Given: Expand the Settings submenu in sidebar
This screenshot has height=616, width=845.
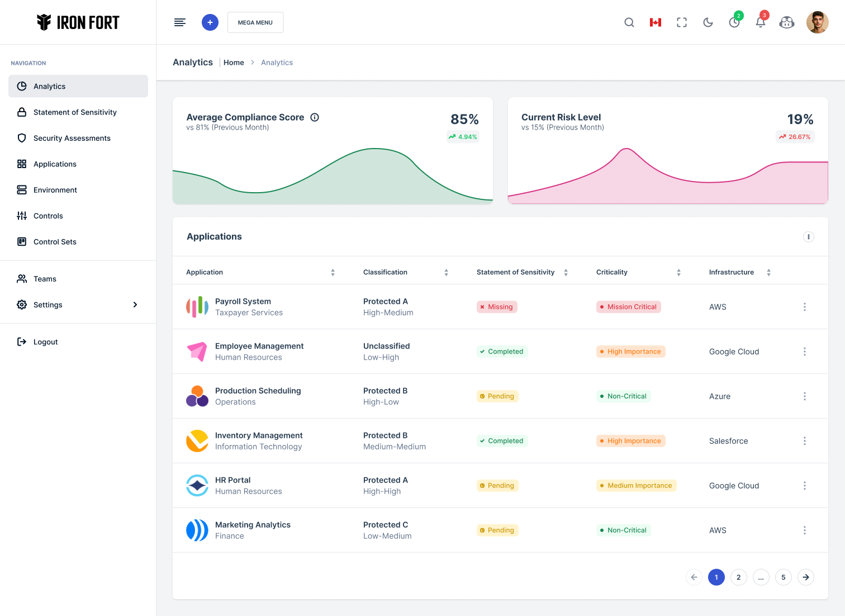Looking at the screenshot, I should tap(135, 305).
